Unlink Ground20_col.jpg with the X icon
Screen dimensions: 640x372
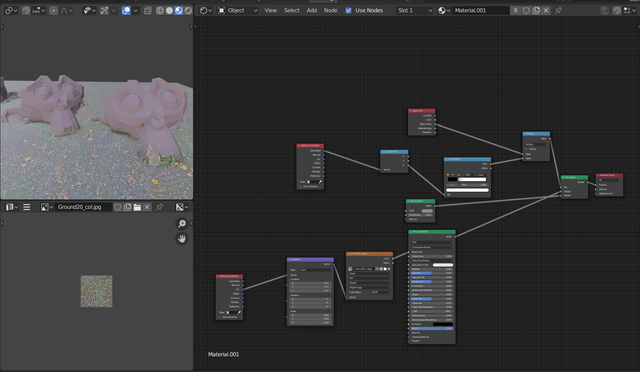click(x=147, y=207)
